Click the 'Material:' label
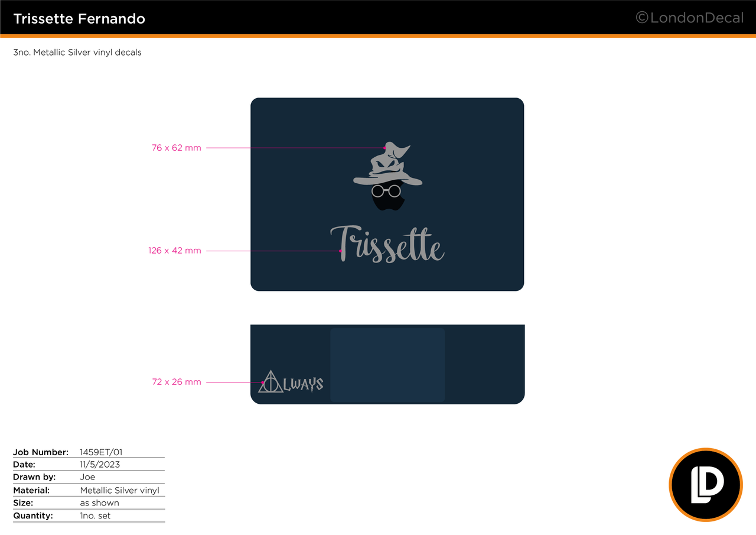Image resolution: width=756 pixels, height=535 pixels. pyautogui.click(x=31, y=490)
